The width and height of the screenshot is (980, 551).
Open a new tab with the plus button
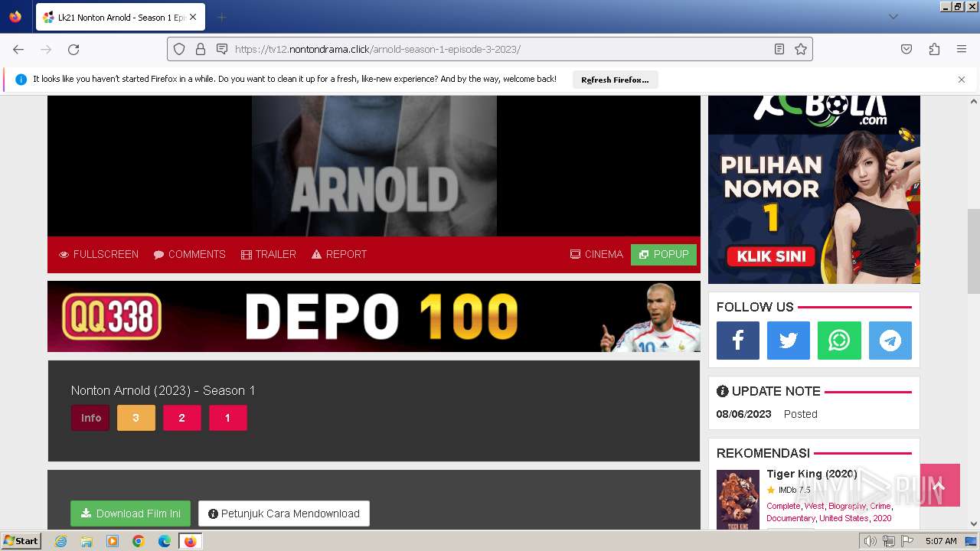(x=221, y=17)
